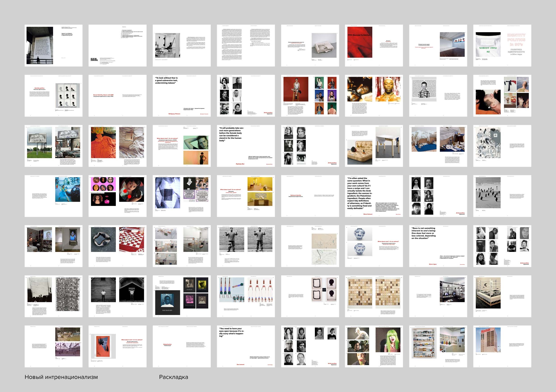Viewport: 556px width, 392px height.
Task: Select the unmade bed installation spread
Action: click(438, 146)
